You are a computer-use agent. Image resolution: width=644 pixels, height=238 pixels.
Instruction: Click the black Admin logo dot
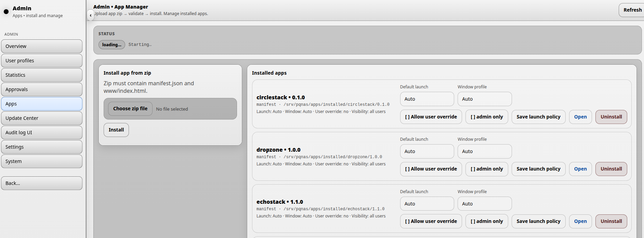pyautogui.click(x=6, y=12)
